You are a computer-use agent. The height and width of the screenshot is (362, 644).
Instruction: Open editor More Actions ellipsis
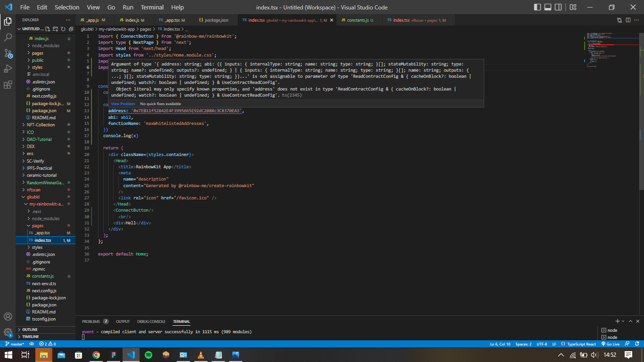point(636,20)
